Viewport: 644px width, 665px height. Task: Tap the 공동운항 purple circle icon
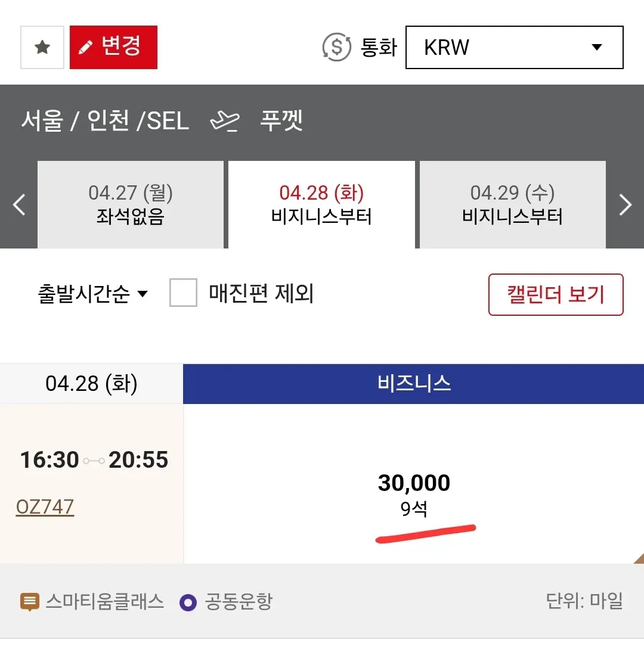[188, 602]
